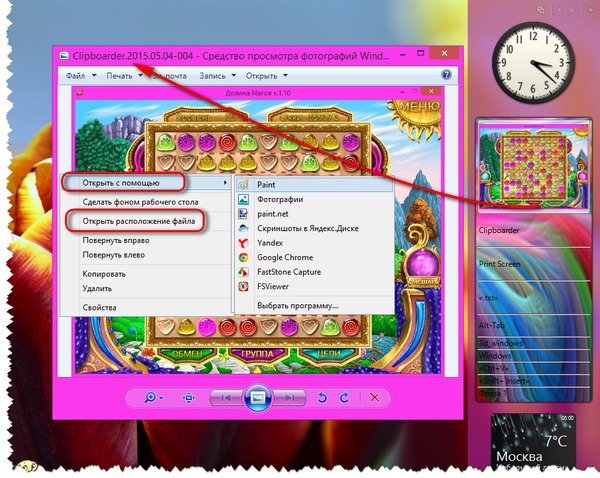Select the Windows clipboard entry
Screen dimensions: 600x478
(533, 356)
